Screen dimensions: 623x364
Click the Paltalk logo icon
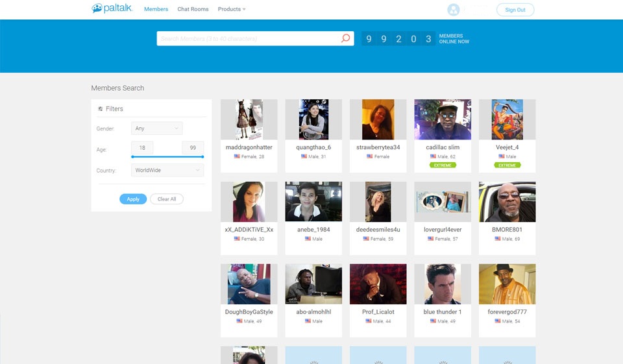point(97,9)
